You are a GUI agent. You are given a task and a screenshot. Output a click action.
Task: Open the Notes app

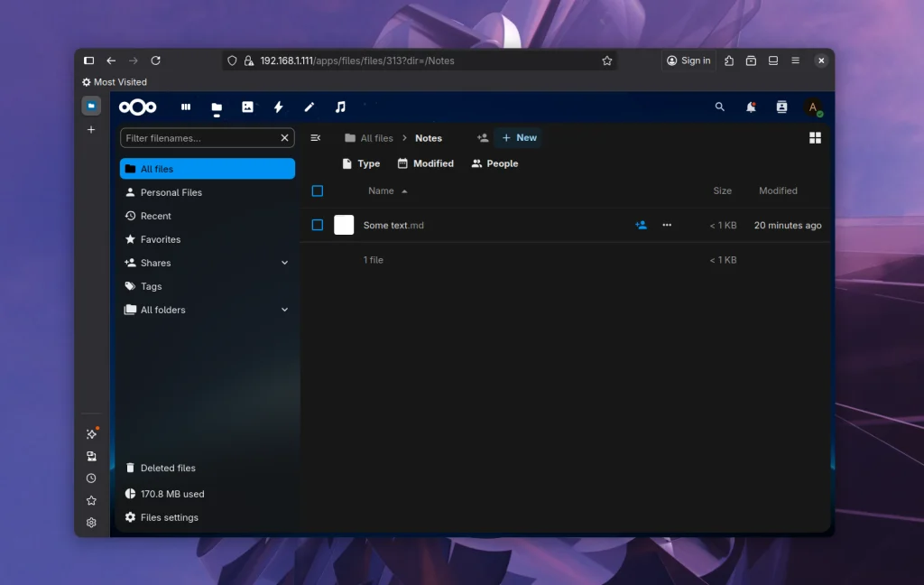tap(309, 107)
